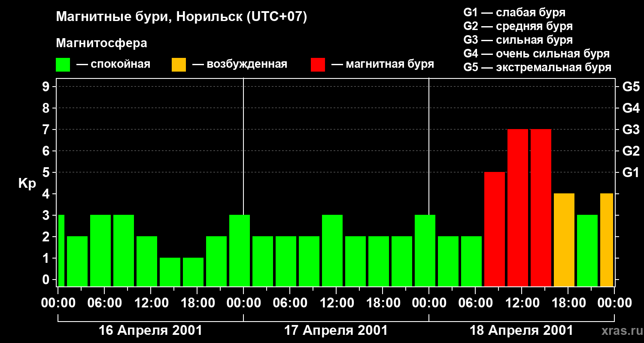The image size is (644, 343).
Task: Click the G2 label on right axis
Action: pyautogui.click(x=631, y=151)
